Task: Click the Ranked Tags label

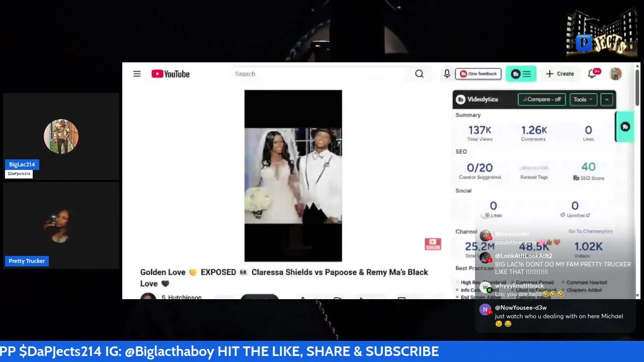Action: pyautogui.click(x=534, y=177)
